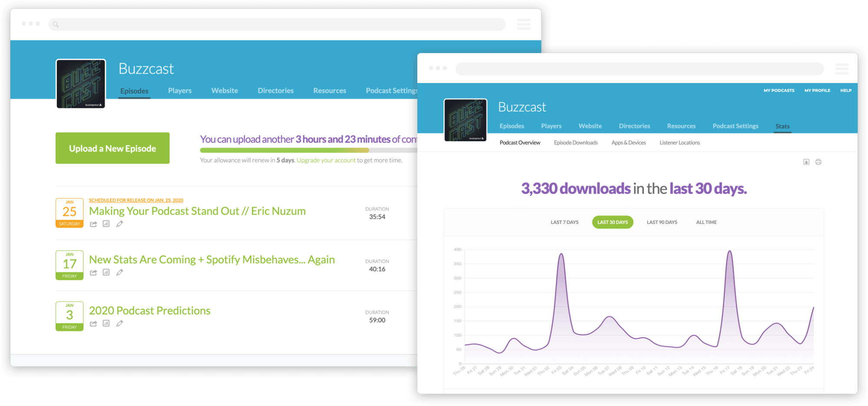868x406 pixels.
Task: Edit the "2020 Podcast Predictions" episode
Action: (120, 323)
